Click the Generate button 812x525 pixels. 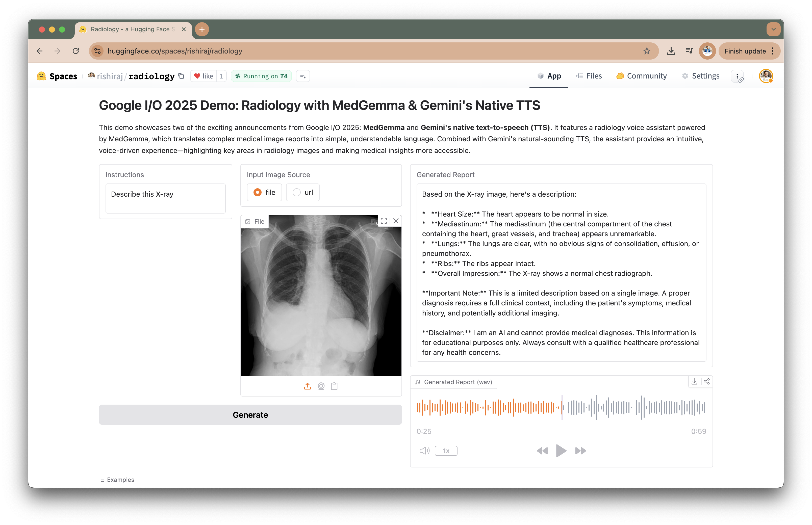pyautogui.click(x=250, y=415)
